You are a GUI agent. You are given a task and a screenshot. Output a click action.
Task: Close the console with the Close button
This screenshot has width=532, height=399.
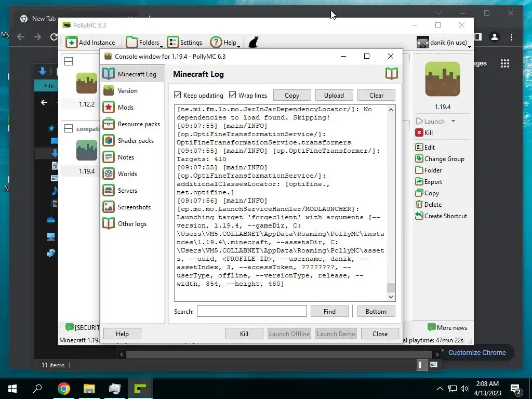pyautogui.click(x=380, y=334)
